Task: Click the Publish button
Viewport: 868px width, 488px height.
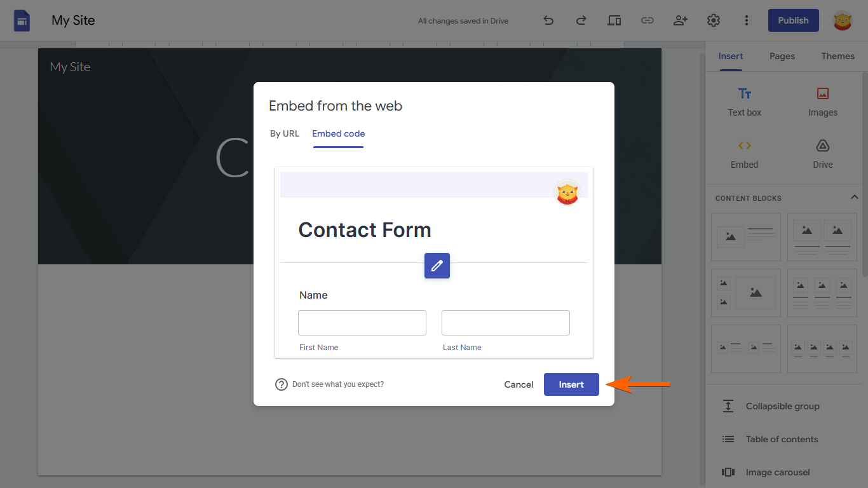Action: [x=793, y=20]
